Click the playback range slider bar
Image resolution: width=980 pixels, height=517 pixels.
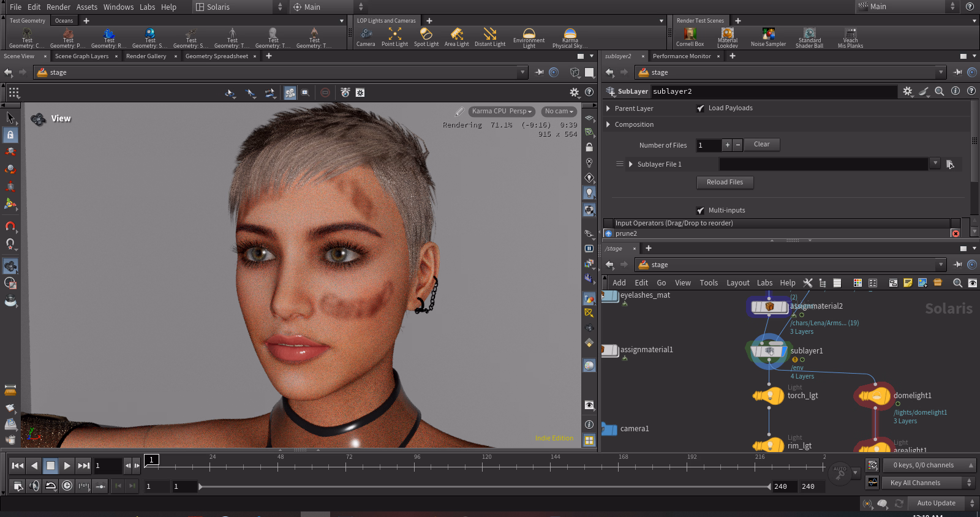484,487
